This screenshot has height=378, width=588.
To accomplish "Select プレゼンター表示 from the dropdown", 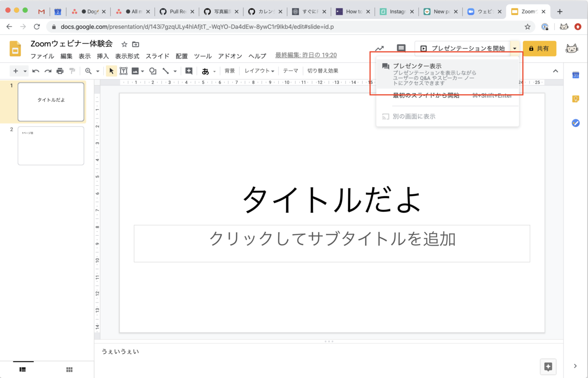I will click(447, 75).
